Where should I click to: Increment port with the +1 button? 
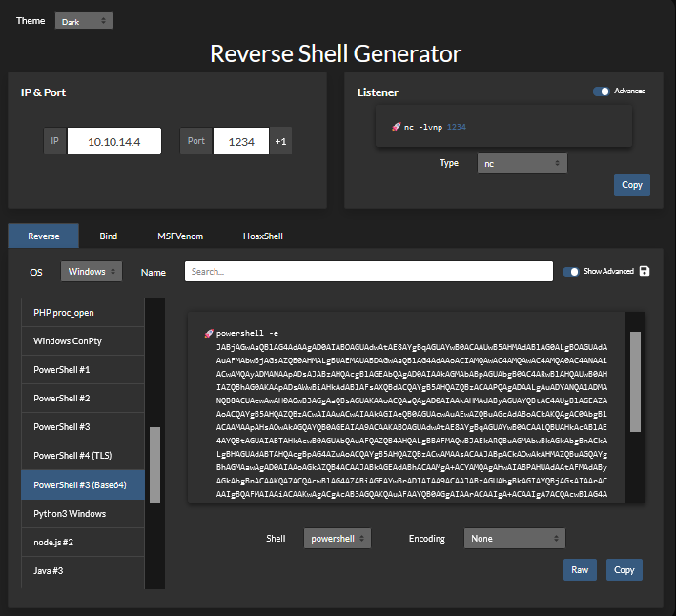tap(280, 141)
